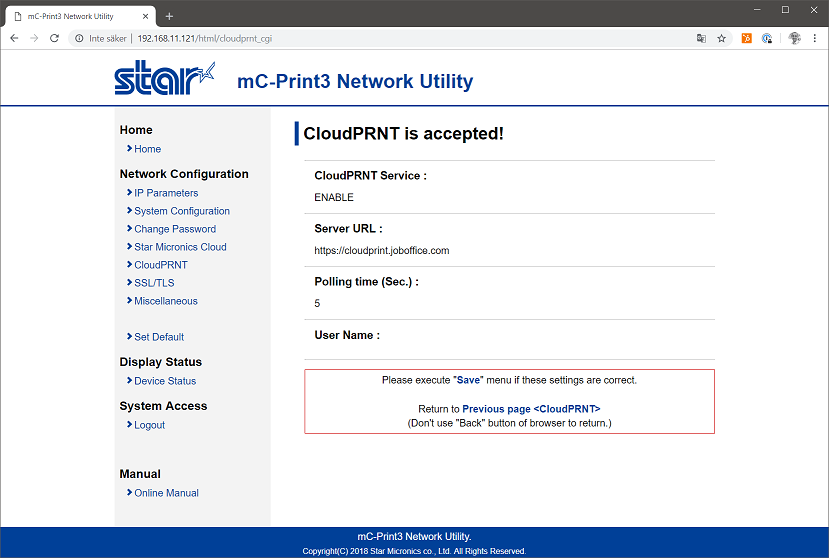Click the ENABLE service value
The width and height of the screenshot is (829, 558).
[x=334, y=197]
